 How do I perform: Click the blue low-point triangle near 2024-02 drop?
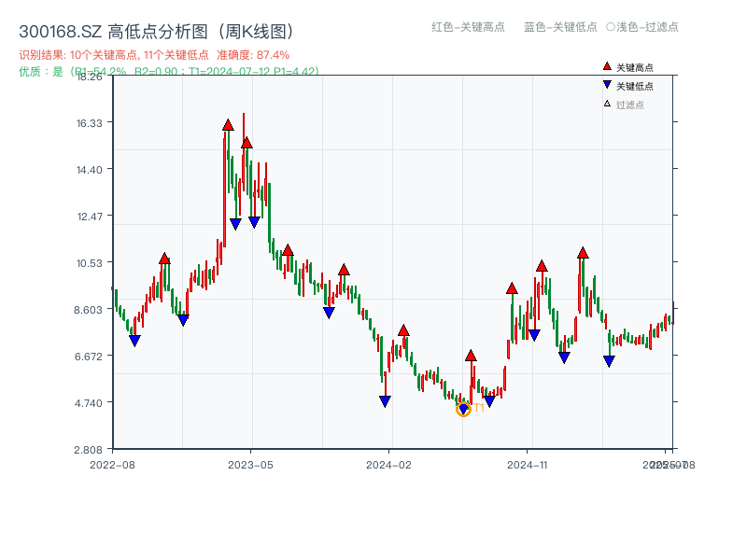pyautogui.click(x=386, y=399)
